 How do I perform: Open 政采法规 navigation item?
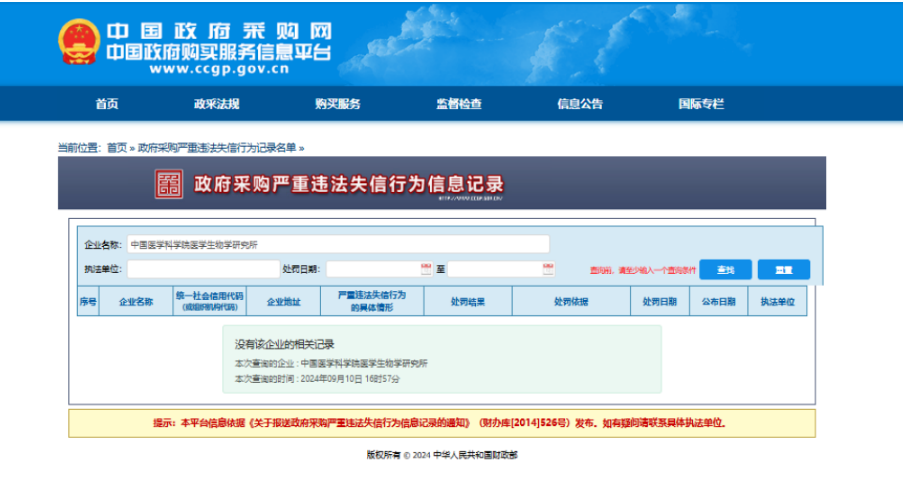point(217,104)
